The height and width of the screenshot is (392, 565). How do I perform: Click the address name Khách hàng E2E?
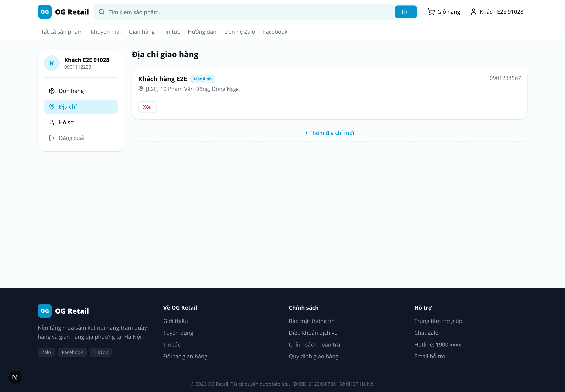click(x=162, y=79)
